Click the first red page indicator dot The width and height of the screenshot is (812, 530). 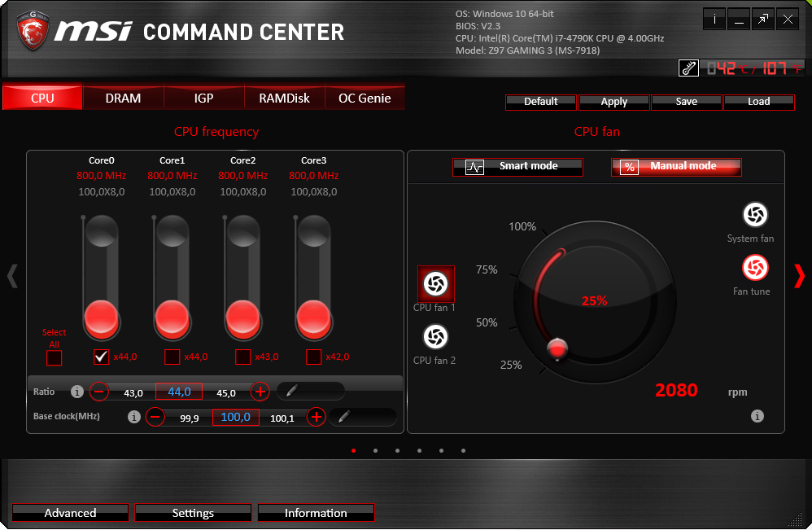(x=354, y=451)
